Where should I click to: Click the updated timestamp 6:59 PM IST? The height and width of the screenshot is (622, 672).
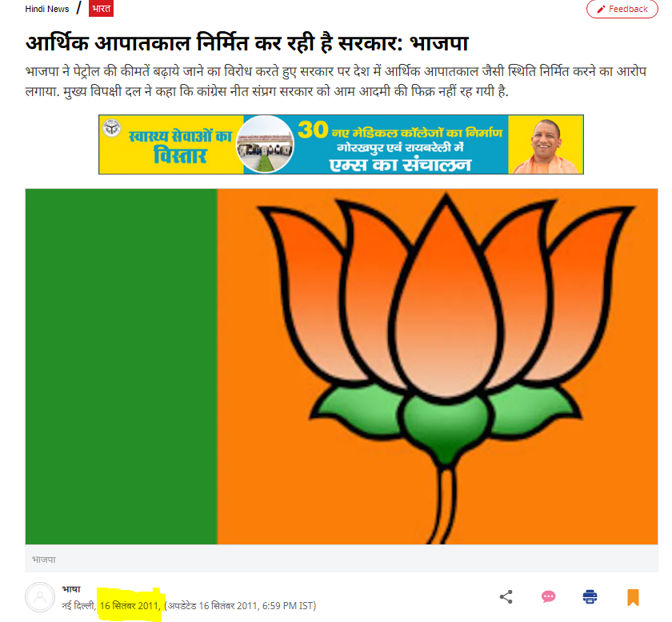(289, 606)
